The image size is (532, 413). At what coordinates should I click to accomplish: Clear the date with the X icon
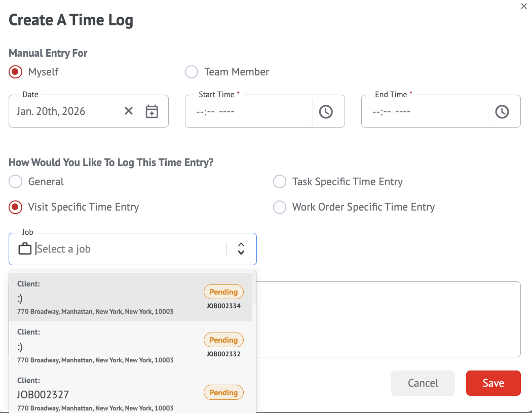click(x=129, y=111)
